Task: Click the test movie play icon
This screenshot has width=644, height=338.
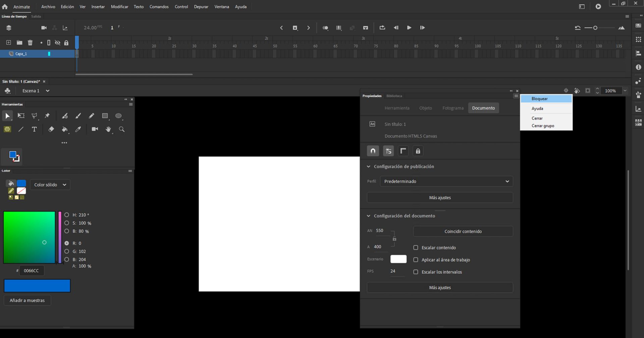Action: 598,7
